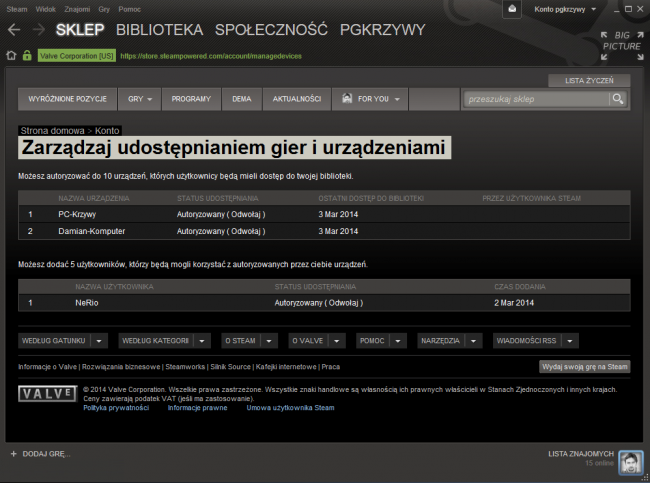
Task: Open the inbox envelope notification icon
Action: pyautogui.click(x=512, y=9)
